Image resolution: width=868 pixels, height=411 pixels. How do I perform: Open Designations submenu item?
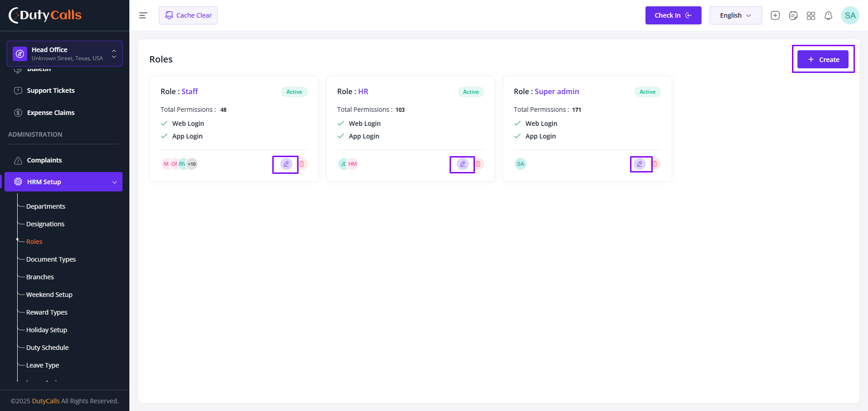point(45,224)
